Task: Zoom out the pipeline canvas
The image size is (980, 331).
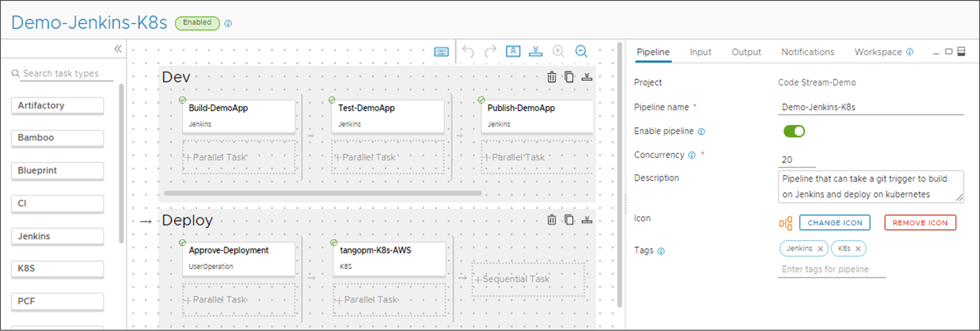Action: [x=581, y=51]
